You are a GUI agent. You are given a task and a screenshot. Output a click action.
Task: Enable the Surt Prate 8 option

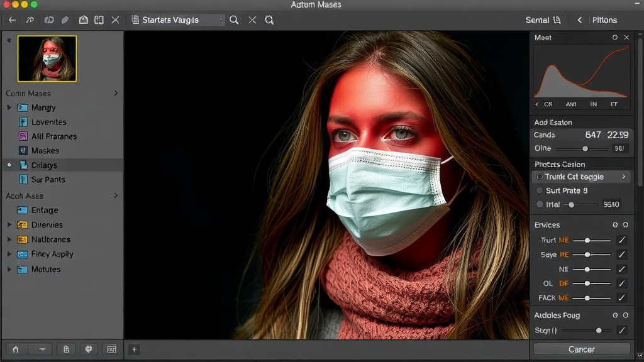(539, 190)
